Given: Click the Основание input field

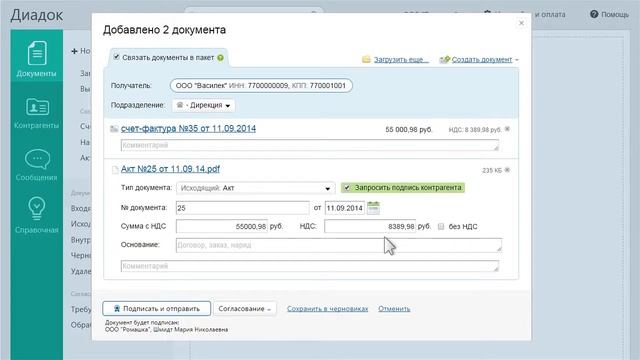Looking at the screenshot, I should click(339, 245).
